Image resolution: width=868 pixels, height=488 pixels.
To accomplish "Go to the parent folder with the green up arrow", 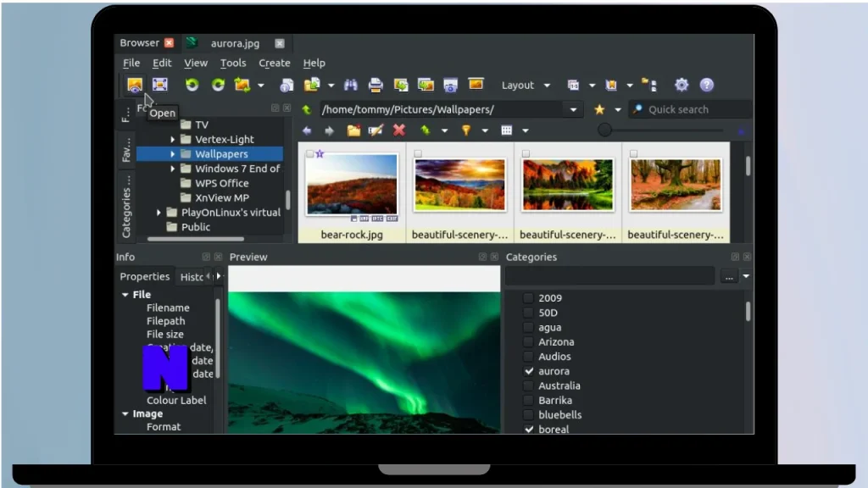I will (x=307, y=109).
